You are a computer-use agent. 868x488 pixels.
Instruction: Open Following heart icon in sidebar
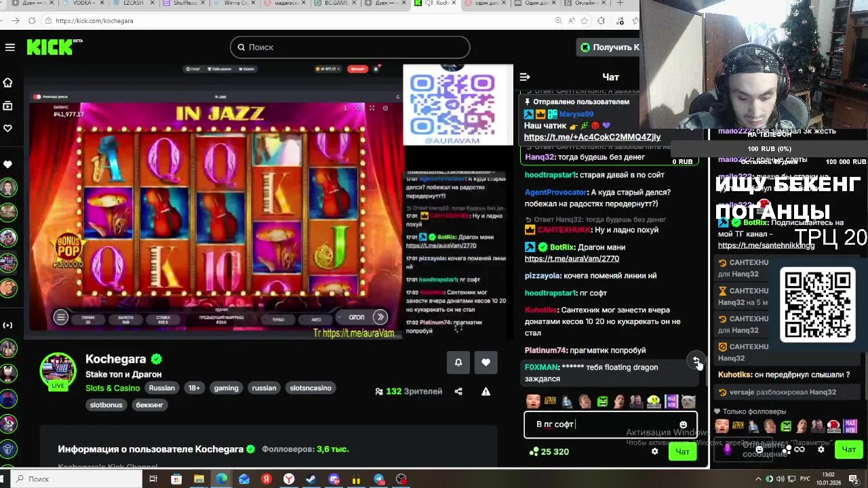point(8,128)
